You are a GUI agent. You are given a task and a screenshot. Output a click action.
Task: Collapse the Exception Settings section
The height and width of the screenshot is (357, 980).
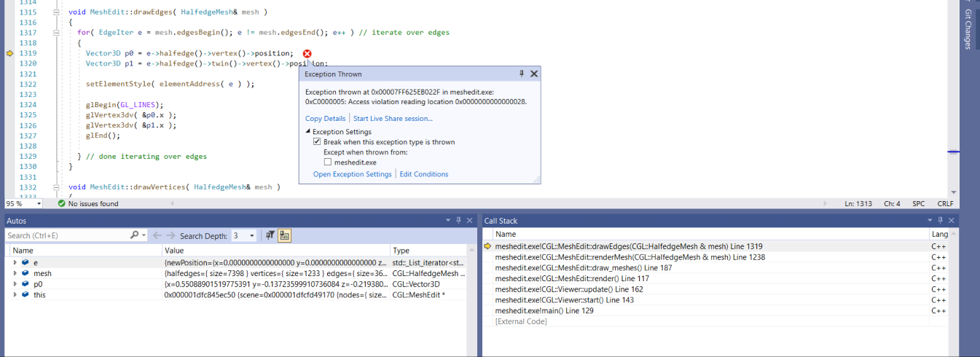pyautogui.click(x=307, y=132)
